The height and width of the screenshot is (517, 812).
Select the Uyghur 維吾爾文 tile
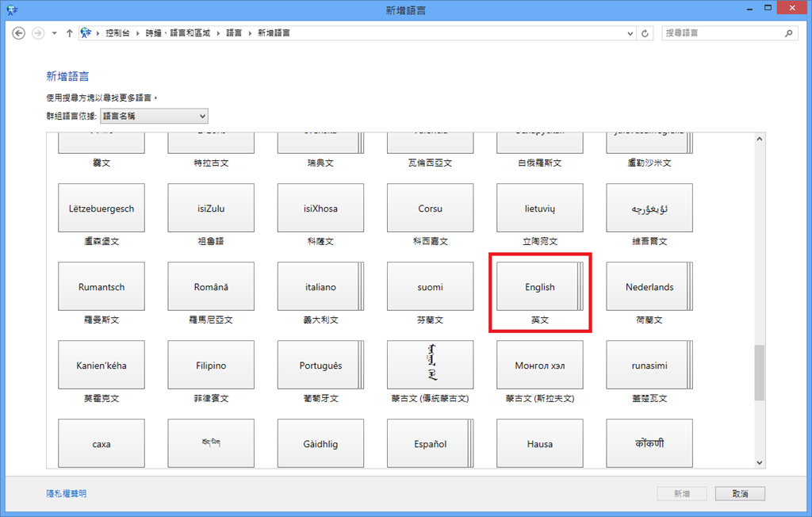click(649, 208)
